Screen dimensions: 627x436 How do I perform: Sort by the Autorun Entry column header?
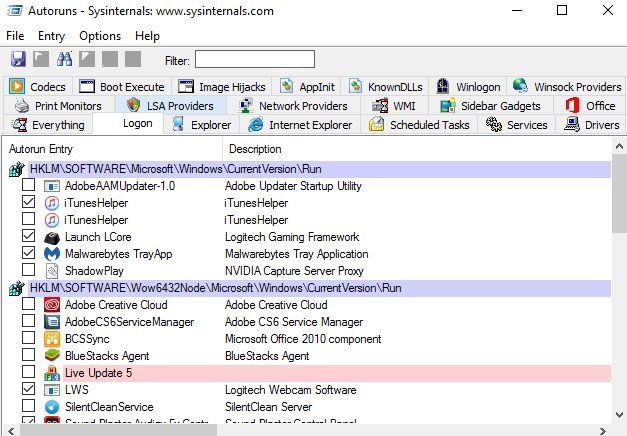[114, 149]
